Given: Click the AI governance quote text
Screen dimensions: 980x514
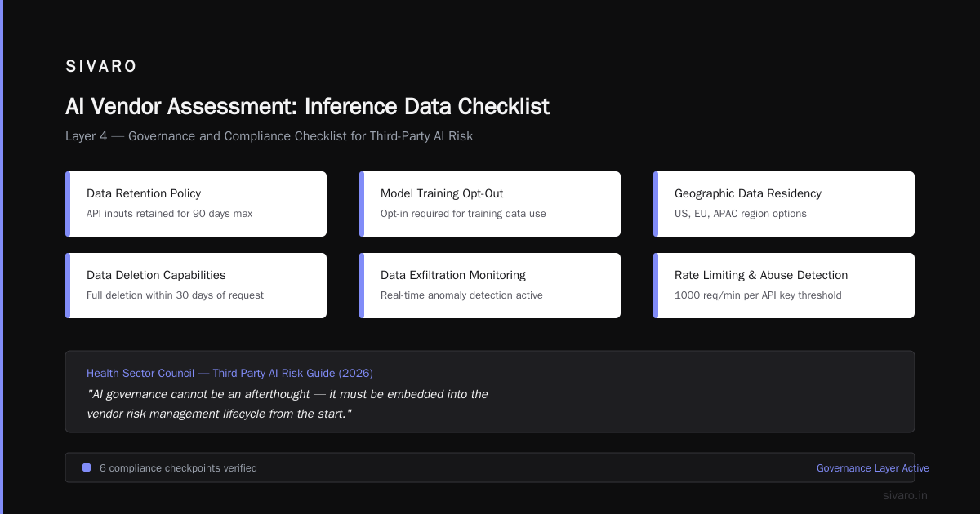Looking at the screenshot, I should (x=287, y=404).
